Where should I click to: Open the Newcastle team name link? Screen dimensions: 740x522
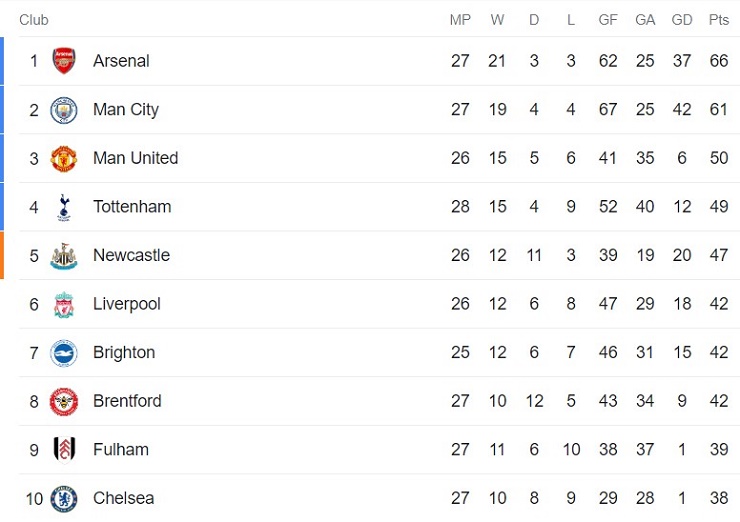click(x=131, y=256)
